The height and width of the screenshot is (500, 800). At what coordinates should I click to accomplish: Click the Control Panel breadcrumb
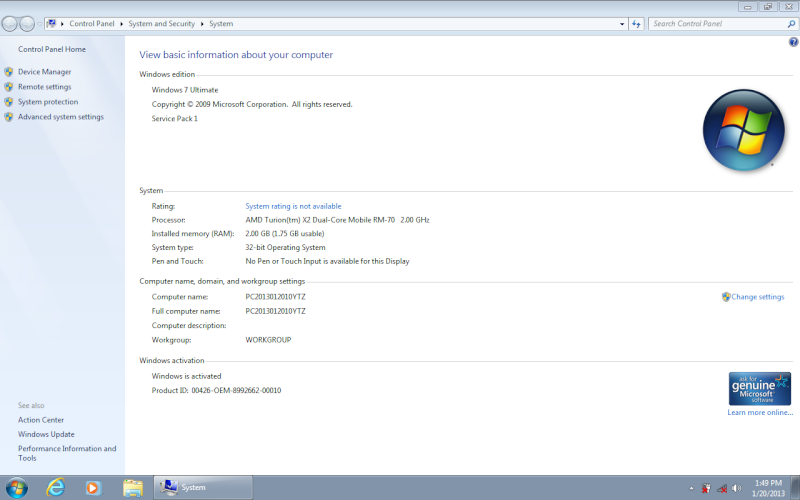click(92, 23)
